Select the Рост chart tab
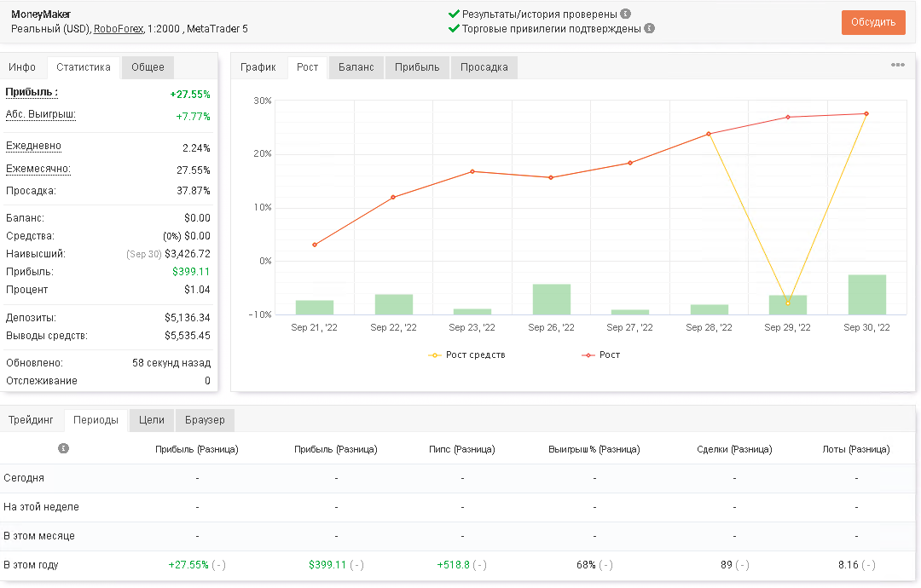 pos(307,67)
